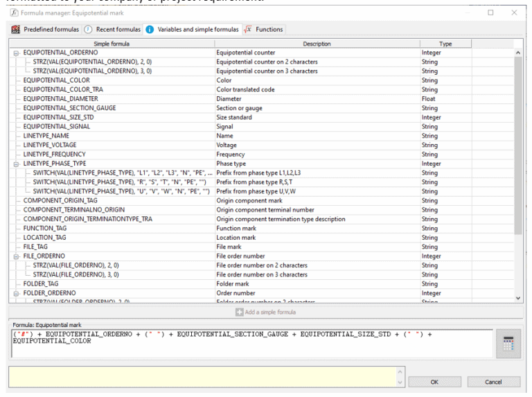Collapse the LINETYPE_PHASE_TYPE tree node
Screen dimensions: 532x397
tap(16, 164)
